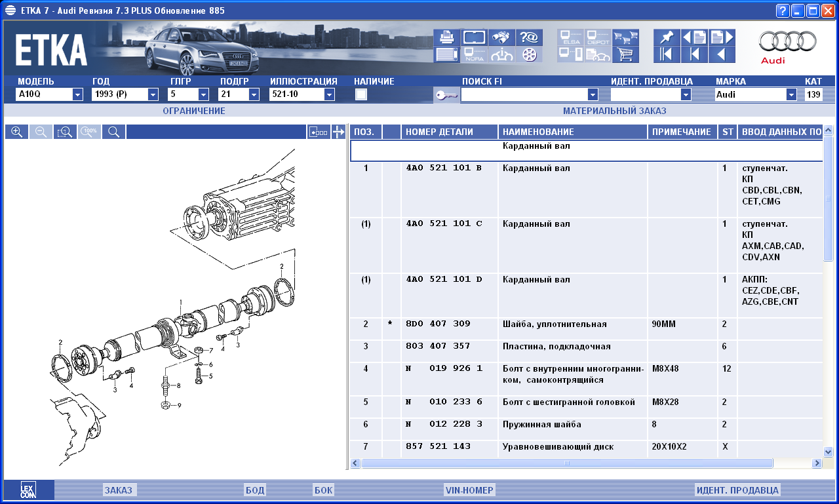Select part number 4A0 521 101 B
Viewport: 839px width, 504px height.
pyautogui.click(x=444, y=168)
